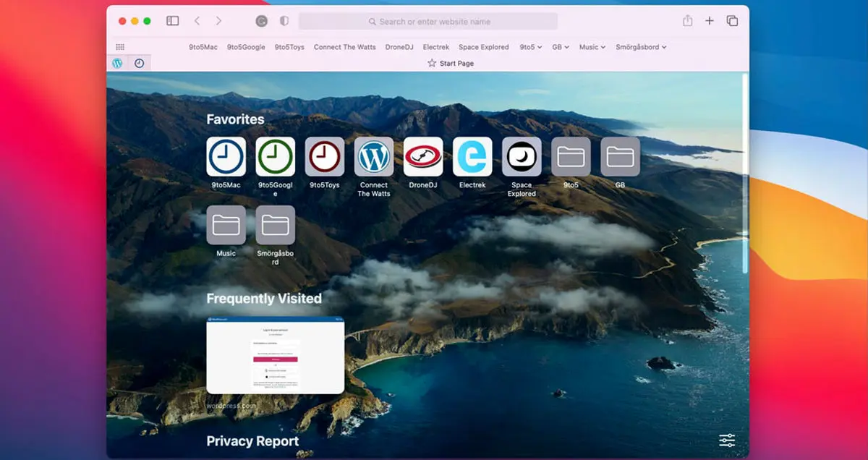868x460 pixels.
Task: Open the 9to5Mac favorite icon
Action: pos(226,156)
